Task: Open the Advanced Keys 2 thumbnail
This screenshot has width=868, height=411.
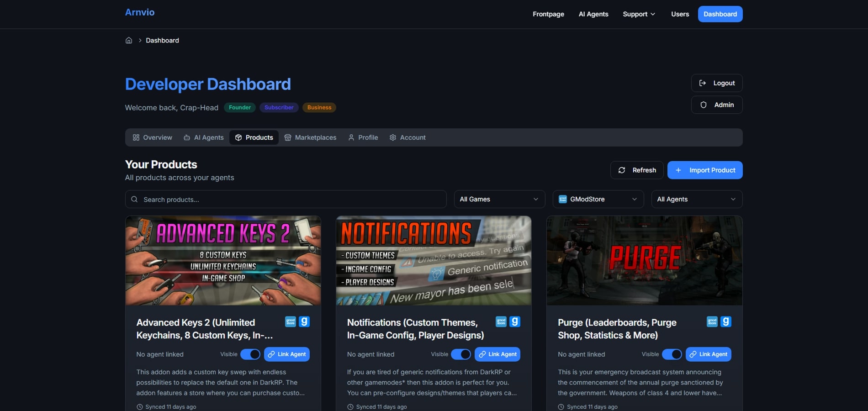Action: click(x=223, y=261)
